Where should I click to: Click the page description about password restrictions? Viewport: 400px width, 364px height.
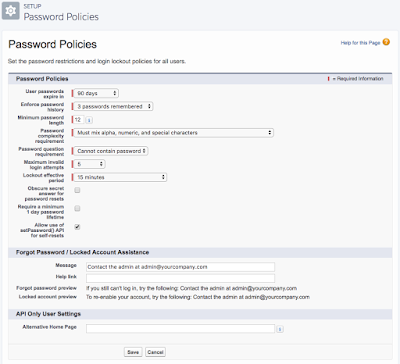tap(97, 61)
